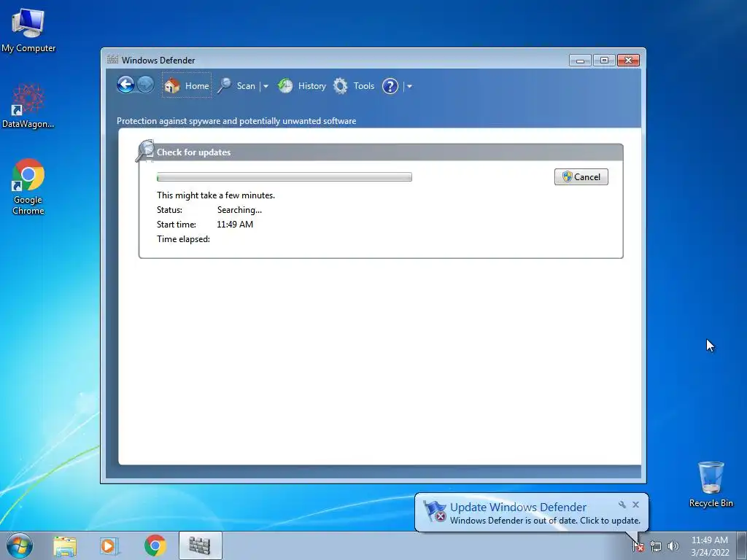
Task: Start a Scan from the toolbar
Action: 237,86
